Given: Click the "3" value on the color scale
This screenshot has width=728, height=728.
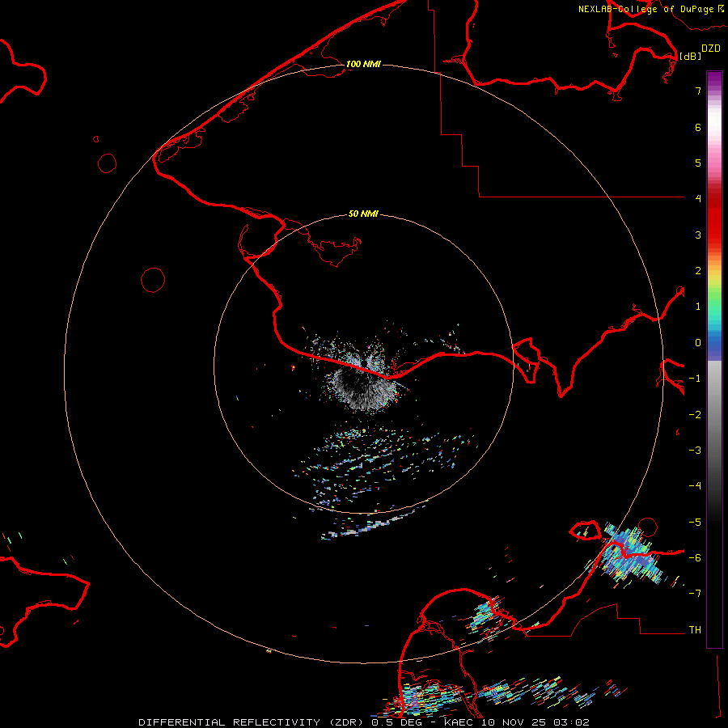Looking at the screenshot, I should click(698, 235).
